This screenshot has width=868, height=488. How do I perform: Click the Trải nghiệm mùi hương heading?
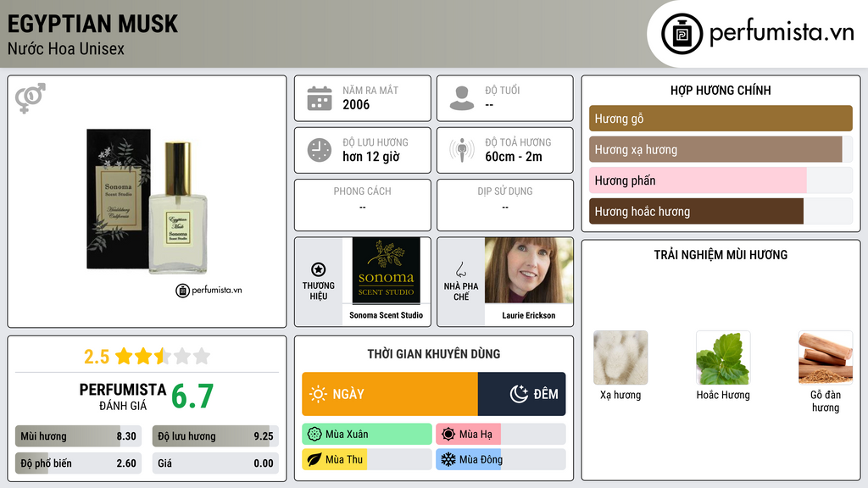tap(721, 255)
